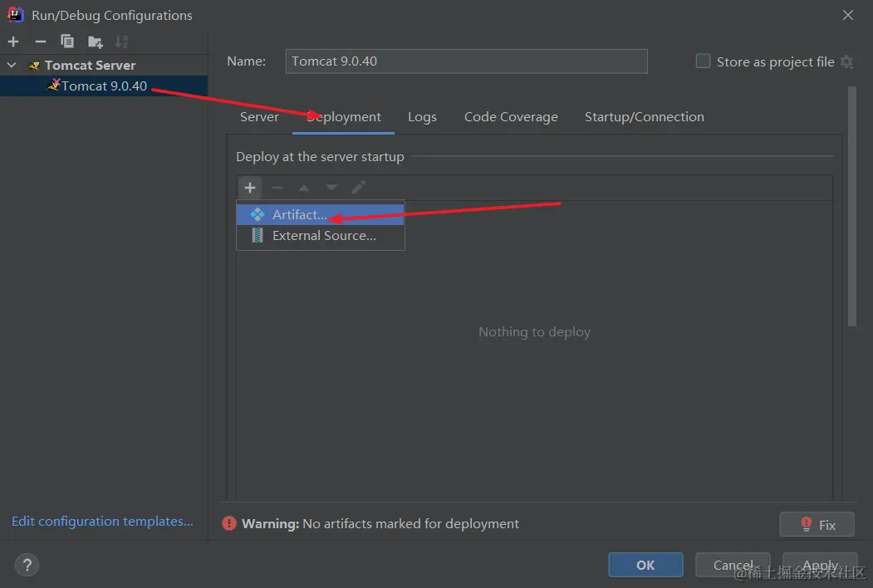
Task: Click the Fix button
Action: tap(817, 525)
